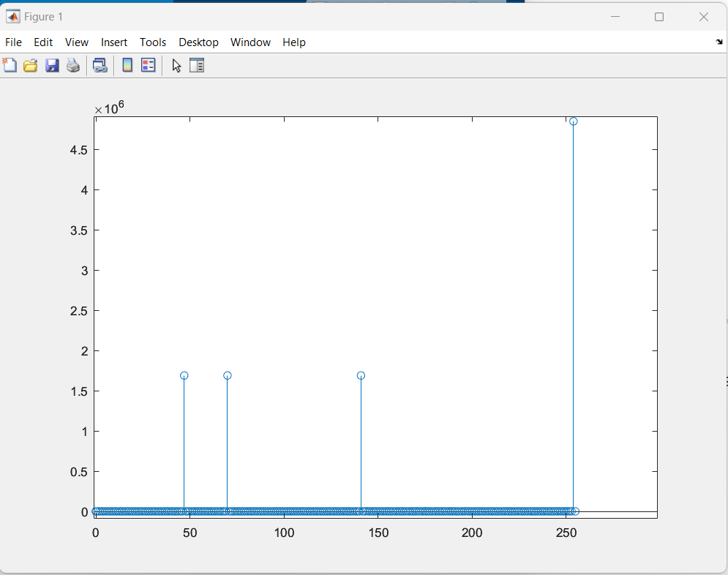Click the stem marker near x=47
The height and width of the screenshot is (575, 728).
point(184,375)
